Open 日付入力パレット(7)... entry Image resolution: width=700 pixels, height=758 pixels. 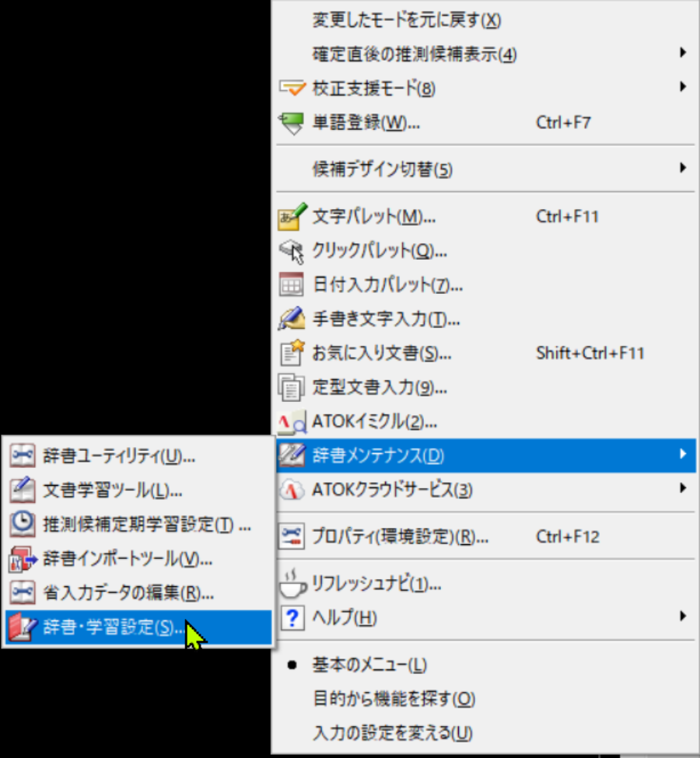point(485,285)
